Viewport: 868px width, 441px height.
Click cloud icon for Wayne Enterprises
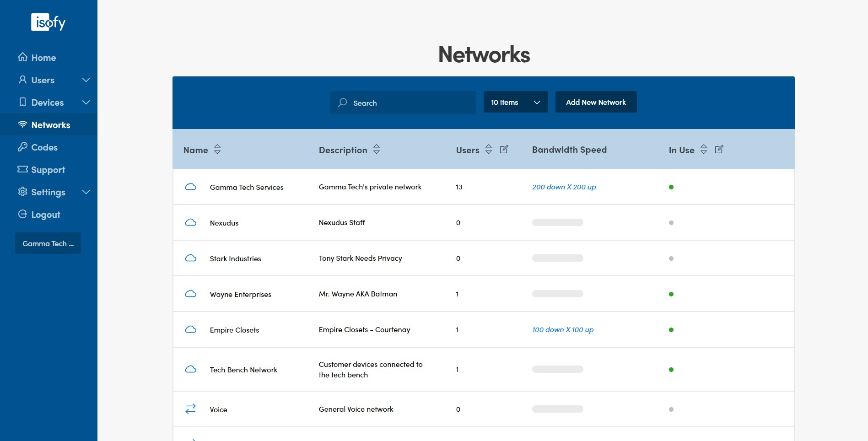[191, 294]
